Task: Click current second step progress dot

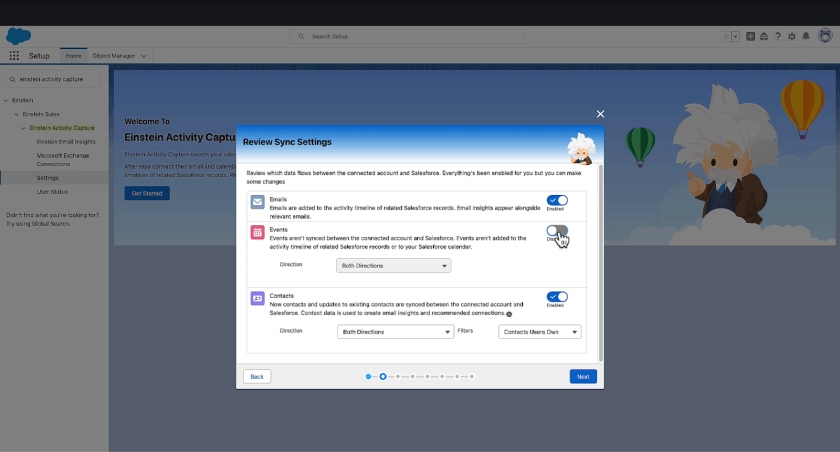Action: (383, 376)
